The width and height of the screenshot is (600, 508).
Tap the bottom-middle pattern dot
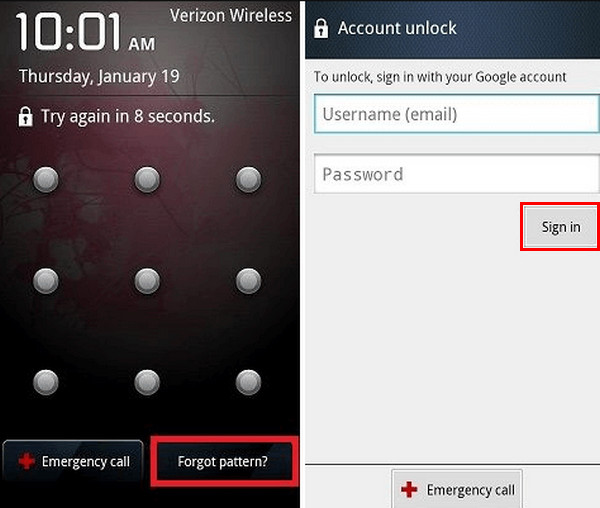147,382
